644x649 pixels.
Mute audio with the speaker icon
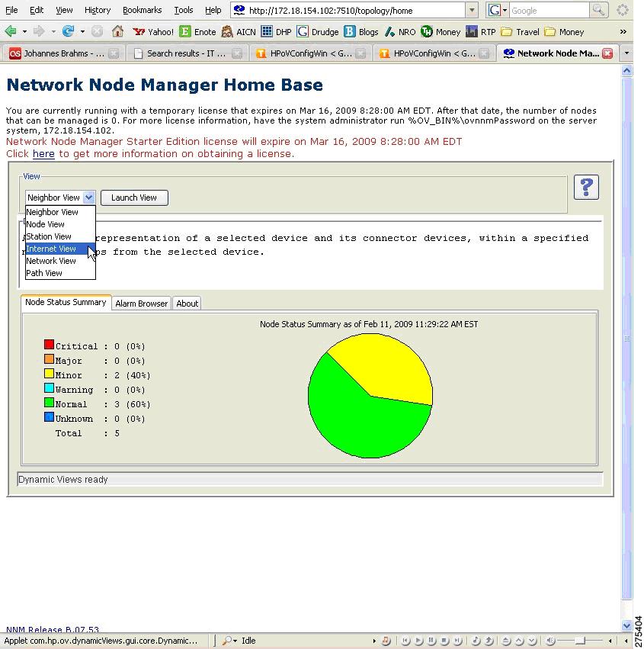click(x=550, y=641)
